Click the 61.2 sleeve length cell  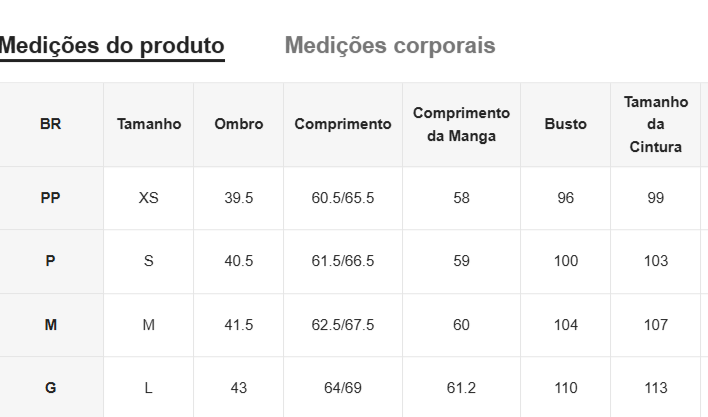[x=461, y=388]
